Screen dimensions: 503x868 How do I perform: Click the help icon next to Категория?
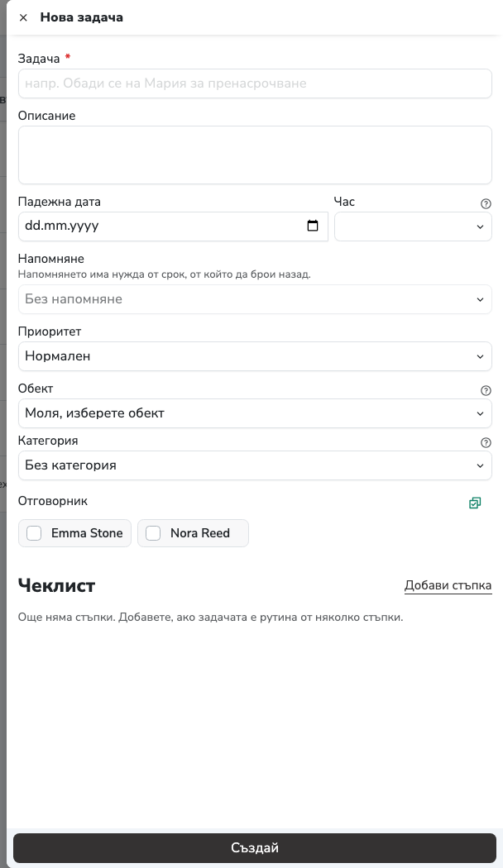click(486, 442)
